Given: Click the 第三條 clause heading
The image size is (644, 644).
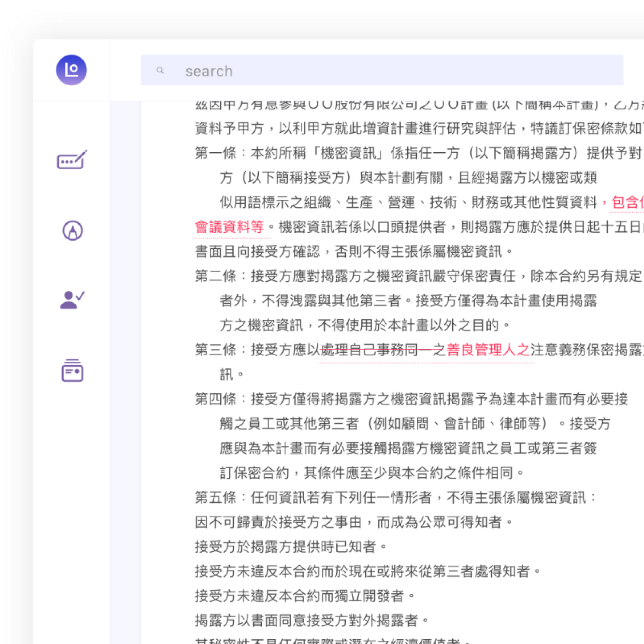Looking at the screenshot, I should pyautogui.click(x=216, y=350).
